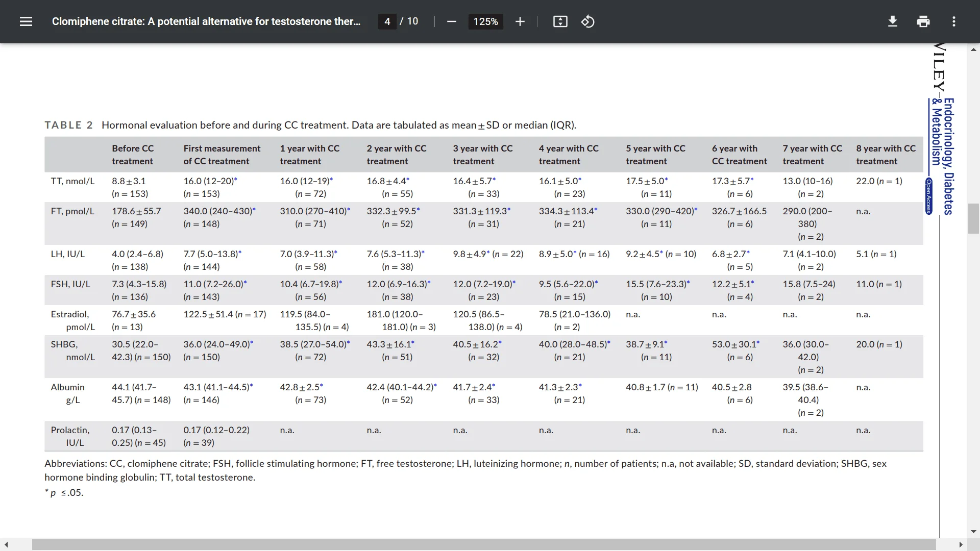Click the cell '40.8±1.7 (n = 11)'

(x=662, y=387)
